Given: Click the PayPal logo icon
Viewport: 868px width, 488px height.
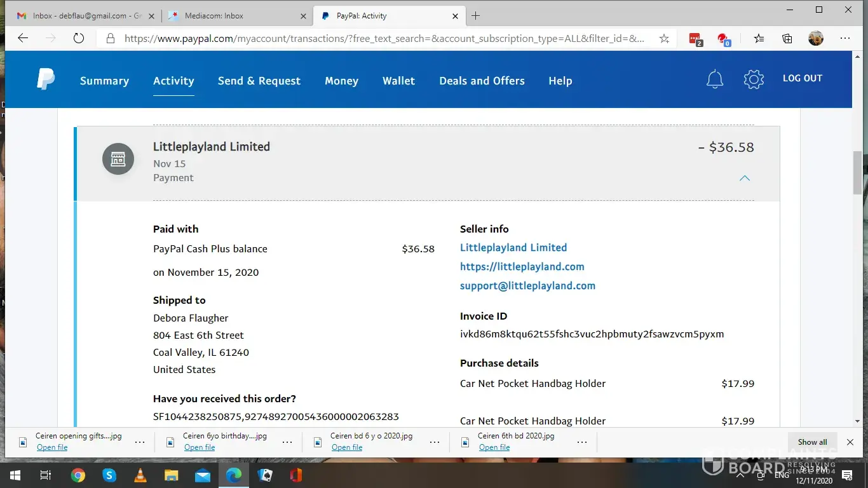Looking at the screenshot, I should 46,80.
